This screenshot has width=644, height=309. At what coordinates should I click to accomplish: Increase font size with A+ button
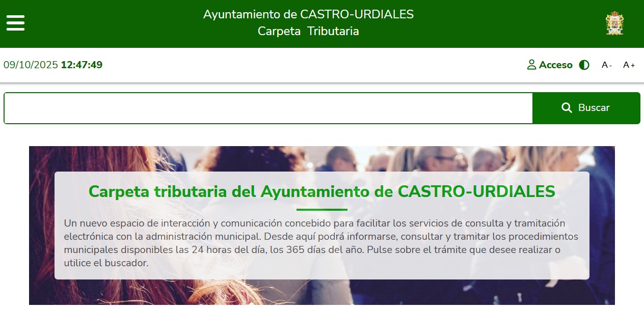(x=629, y=65)
